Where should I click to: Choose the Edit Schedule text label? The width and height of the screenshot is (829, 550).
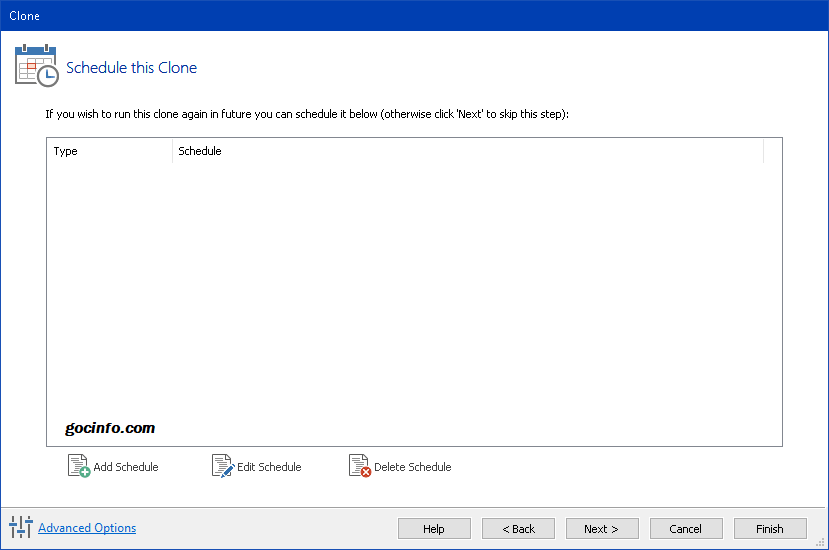[x=269, y=467]
